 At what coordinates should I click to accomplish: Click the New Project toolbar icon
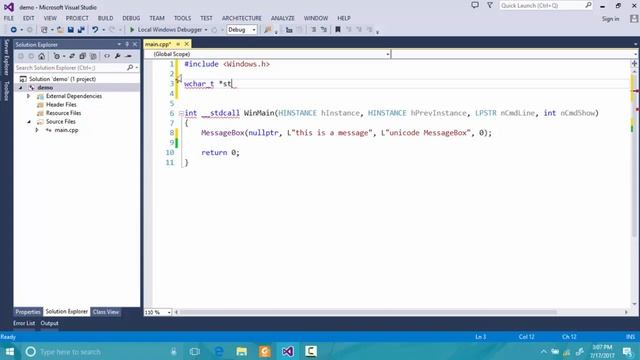(44, 30)
